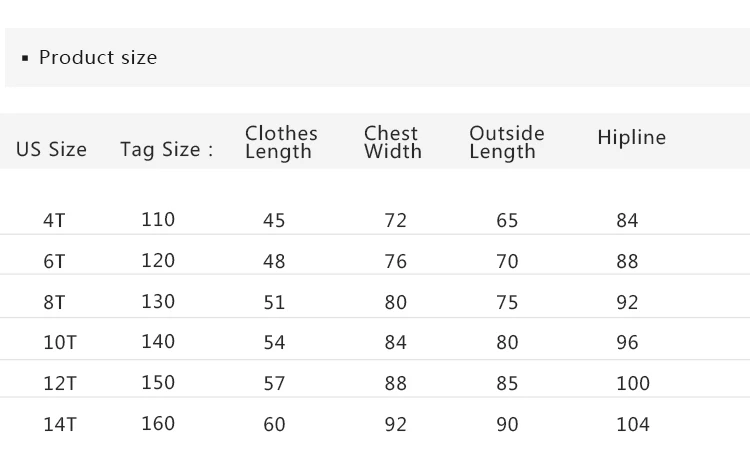
Task: Click the Outside Length column header
Action: point(506,142)
